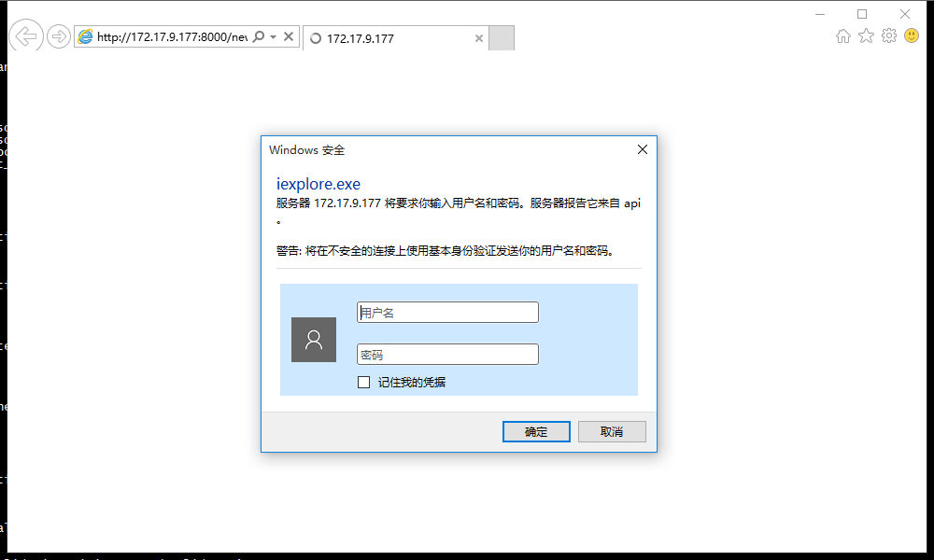Click the Internet Explorer icon in address bar
Screen dimensions: 934x560
[86, 37]
